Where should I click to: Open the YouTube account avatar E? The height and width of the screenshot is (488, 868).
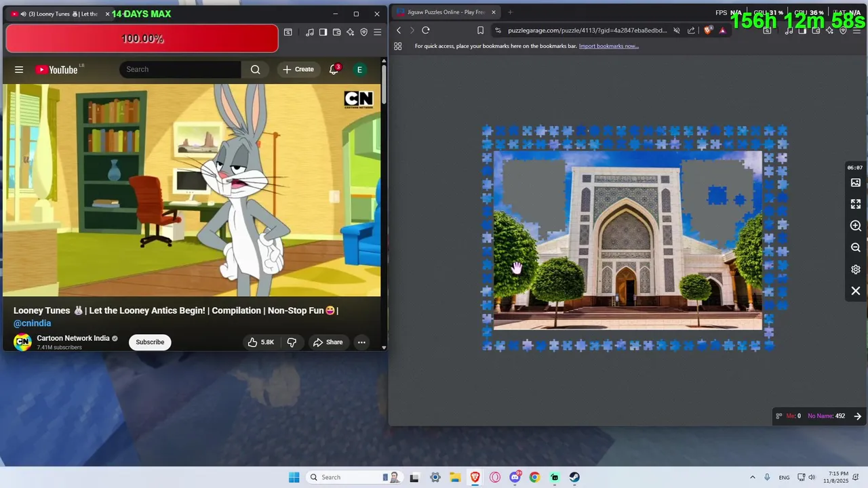pos(359,69)
